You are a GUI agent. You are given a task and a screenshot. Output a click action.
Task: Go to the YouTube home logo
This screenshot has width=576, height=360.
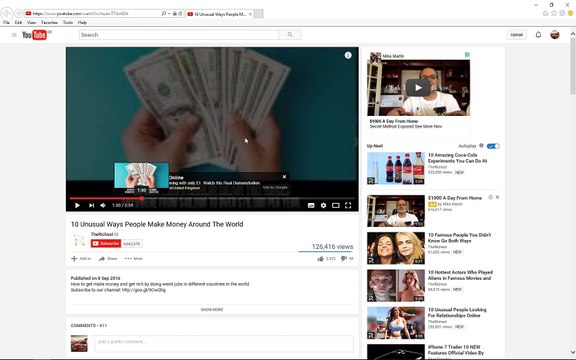tap(34, 35)
